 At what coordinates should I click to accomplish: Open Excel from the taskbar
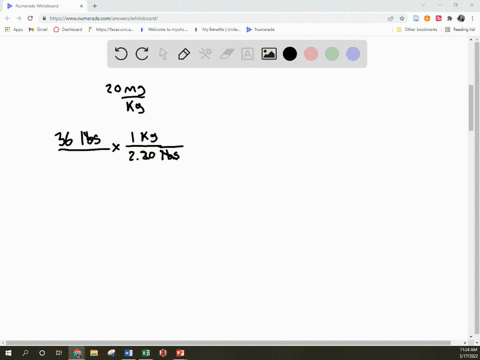[x=146, y=353]
